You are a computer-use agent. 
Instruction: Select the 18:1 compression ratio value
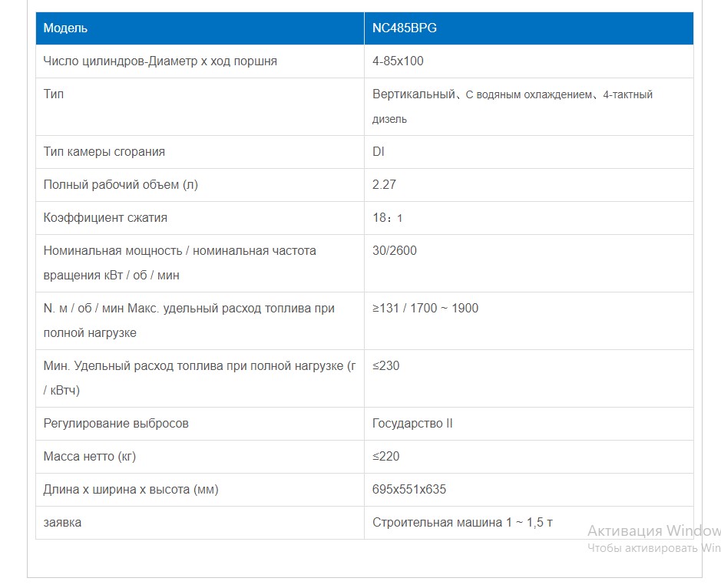click(387, 218)
